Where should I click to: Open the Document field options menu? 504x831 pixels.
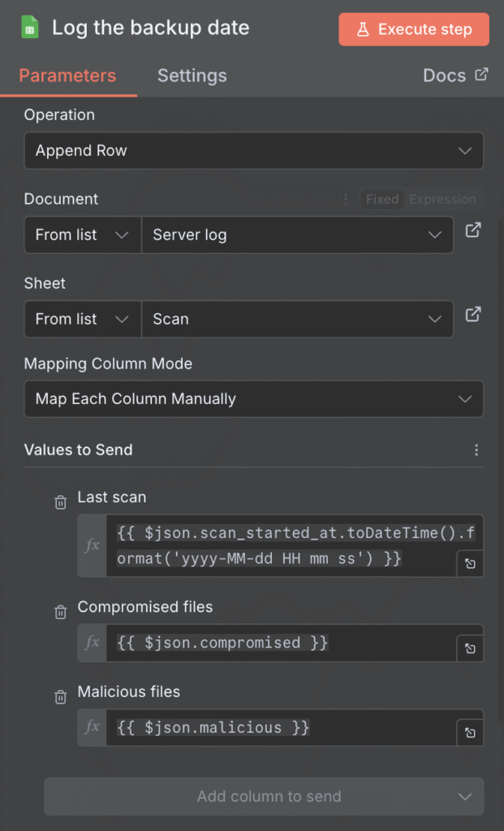pos(345,199)
